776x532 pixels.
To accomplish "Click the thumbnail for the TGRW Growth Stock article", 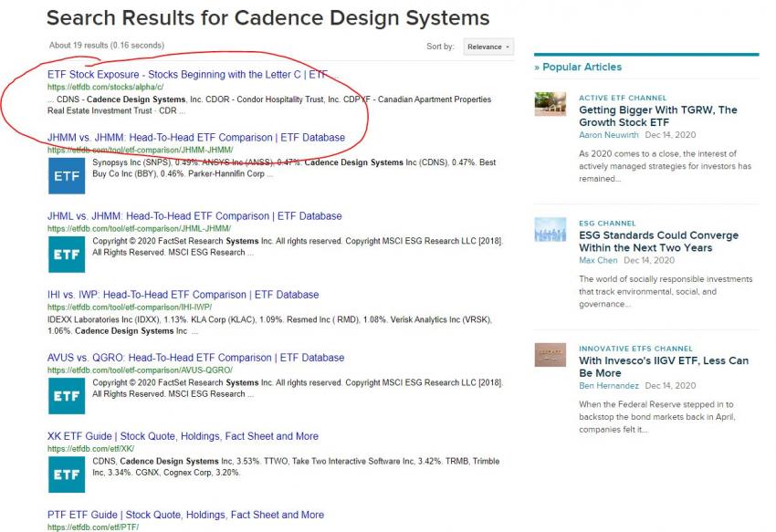I will [x=551, y=104].
